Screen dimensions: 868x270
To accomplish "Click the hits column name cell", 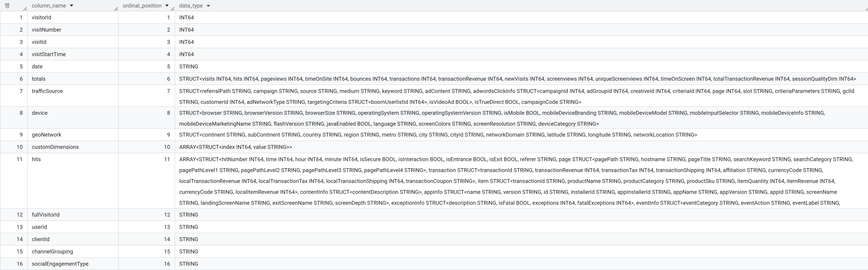I will pos(36,160).
